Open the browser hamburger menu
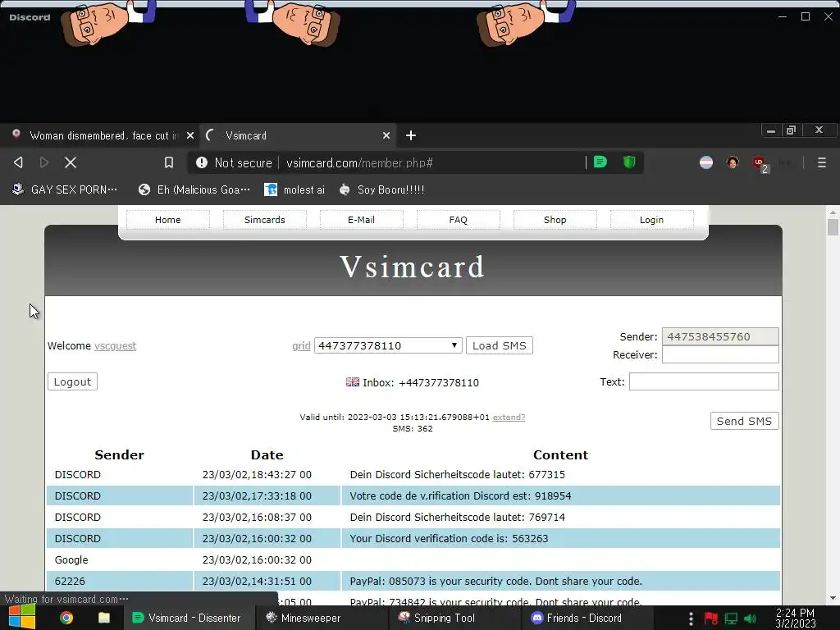Viewport: 840px width, 630px height. click(821, 162)
